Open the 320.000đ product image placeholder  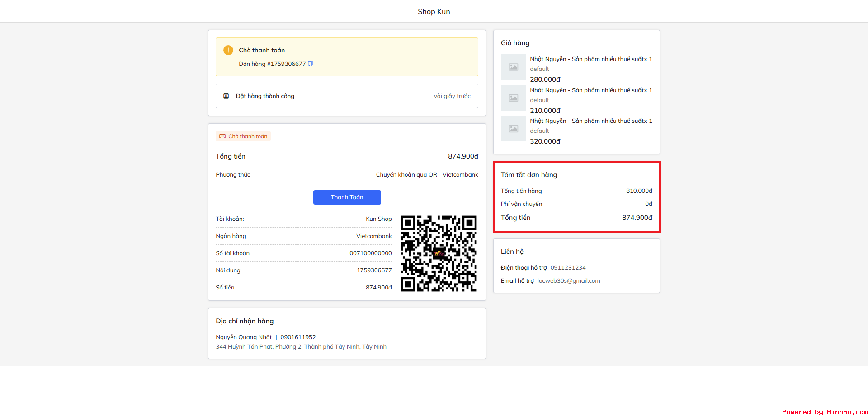[x=514, y=129]
